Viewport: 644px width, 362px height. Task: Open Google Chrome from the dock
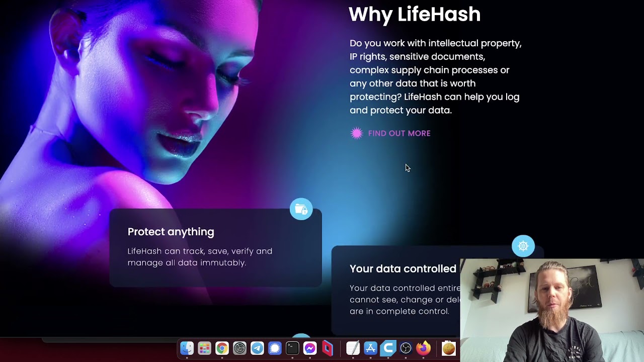click(x=222, y=348)
